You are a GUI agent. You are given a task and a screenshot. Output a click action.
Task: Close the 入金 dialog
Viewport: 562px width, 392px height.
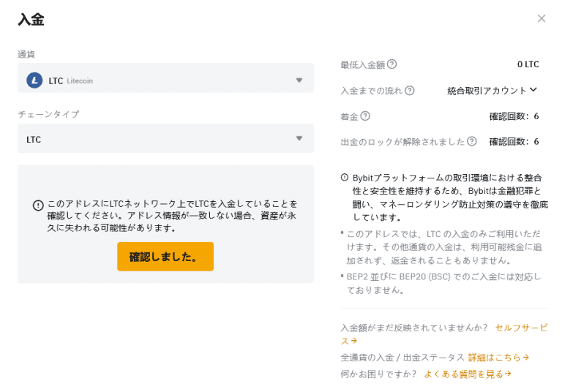542,18
